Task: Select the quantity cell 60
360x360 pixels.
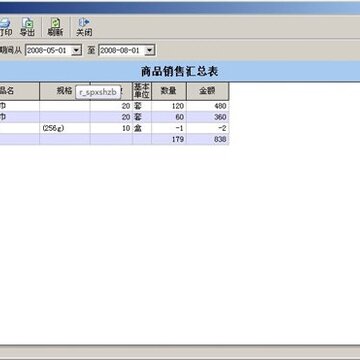Action: [169, 117]
